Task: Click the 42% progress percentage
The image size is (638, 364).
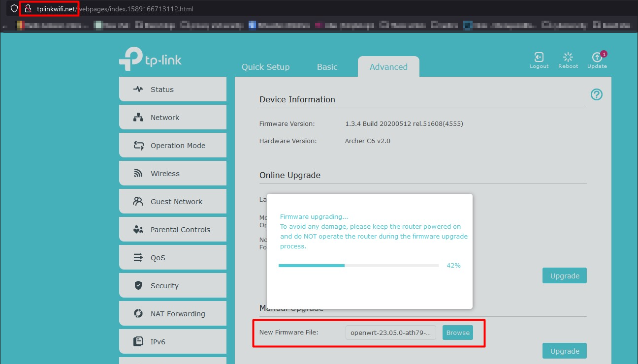Action: click(453, 265)
